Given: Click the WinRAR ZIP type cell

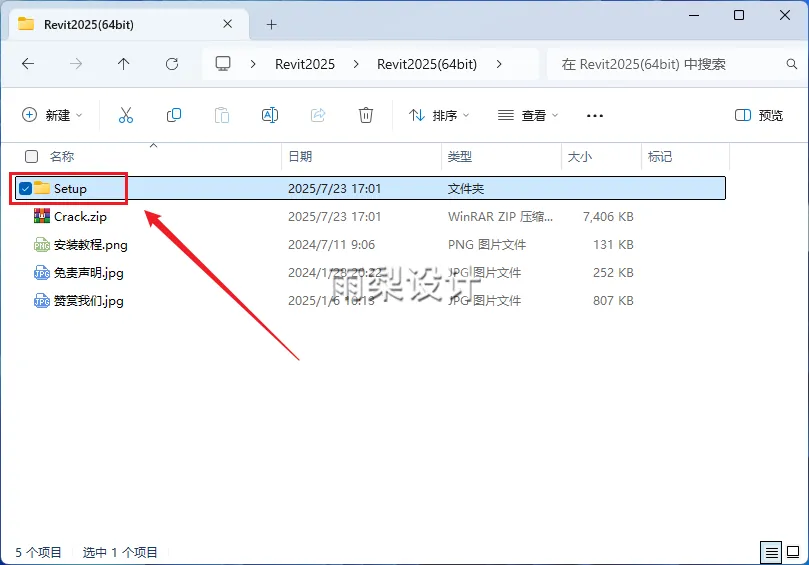Looking at the screenshot, I should pos(500,217).
